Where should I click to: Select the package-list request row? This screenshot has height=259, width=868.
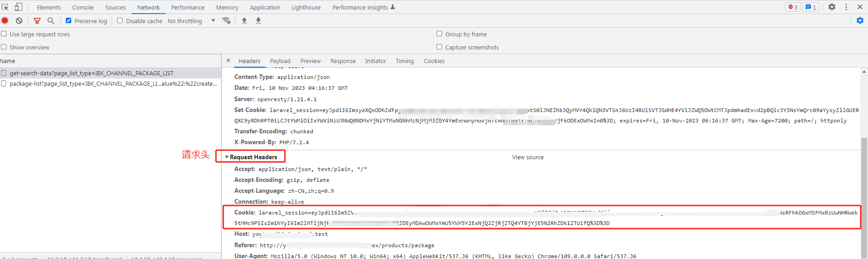tap(111, 84)
